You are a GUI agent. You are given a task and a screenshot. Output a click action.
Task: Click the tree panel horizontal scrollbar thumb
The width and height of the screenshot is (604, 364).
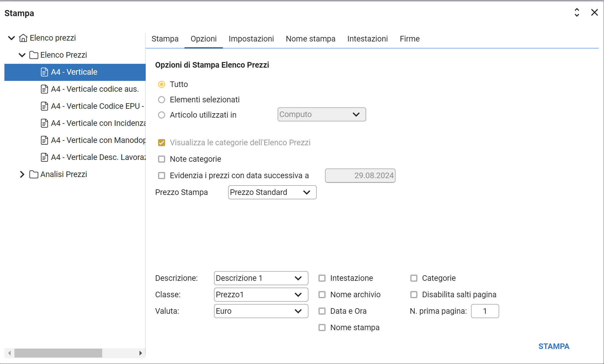coord(58,353)
